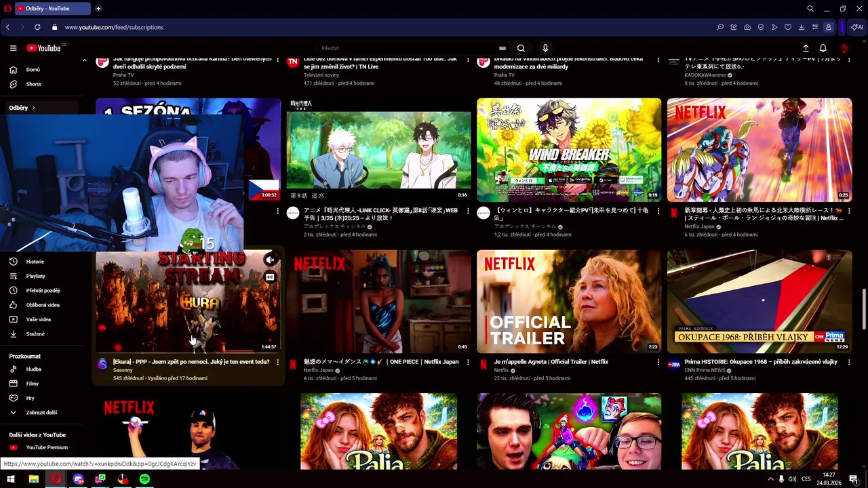Screen dimensions: 868x488
Task: Open Link Click anime thumbnail
Action: coord(378,150)
